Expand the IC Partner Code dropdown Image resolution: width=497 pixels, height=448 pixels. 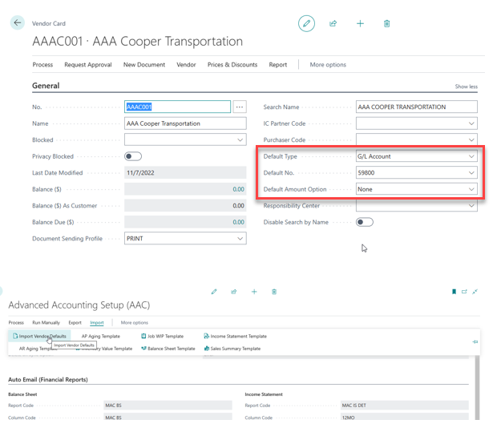point(471,123)
